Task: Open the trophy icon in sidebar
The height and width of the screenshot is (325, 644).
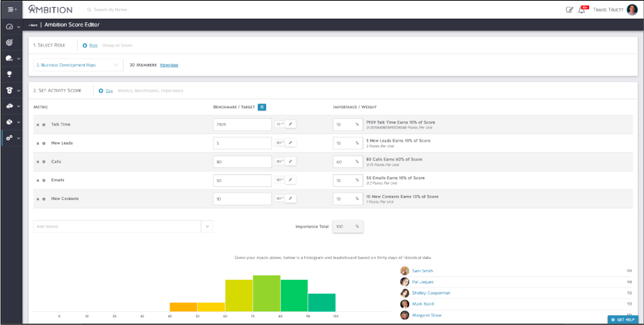Action: tap(9, 73)
